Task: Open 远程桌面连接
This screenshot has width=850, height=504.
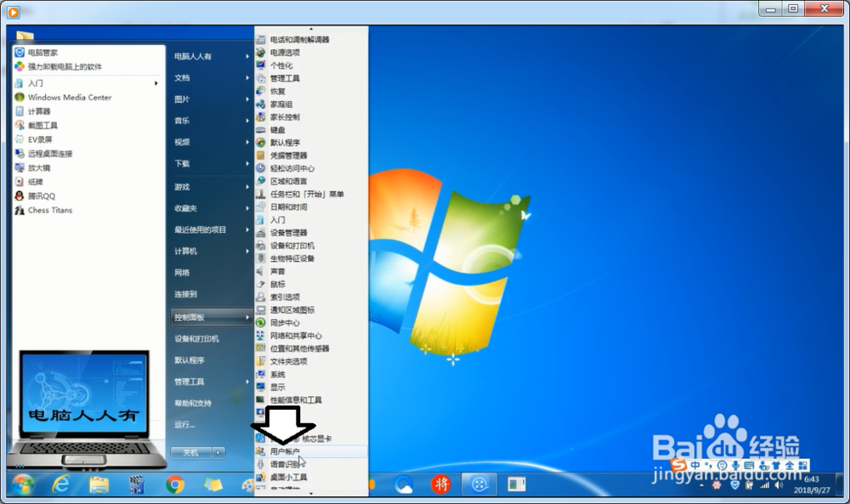Action: (x=43, y=153)
